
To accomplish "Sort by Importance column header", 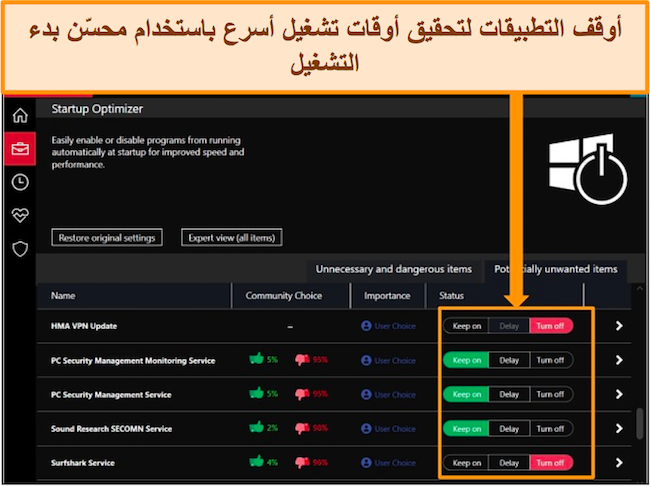I will 388,296.
